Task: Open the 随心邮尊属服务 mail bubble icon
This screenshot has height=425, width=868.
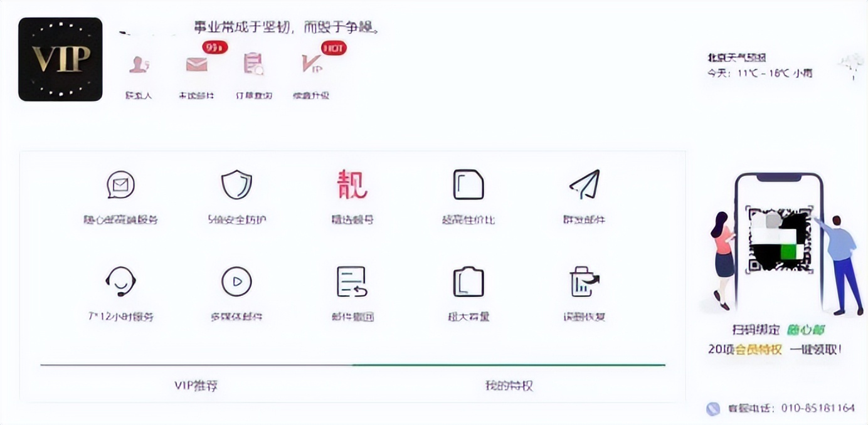Action: pyautogui.click(x=120, y=185)
